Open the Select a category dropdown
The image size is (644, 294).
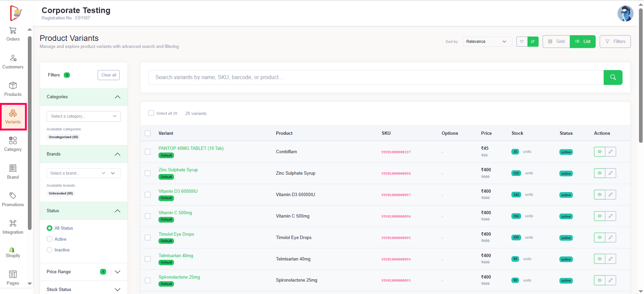point(84,116)
